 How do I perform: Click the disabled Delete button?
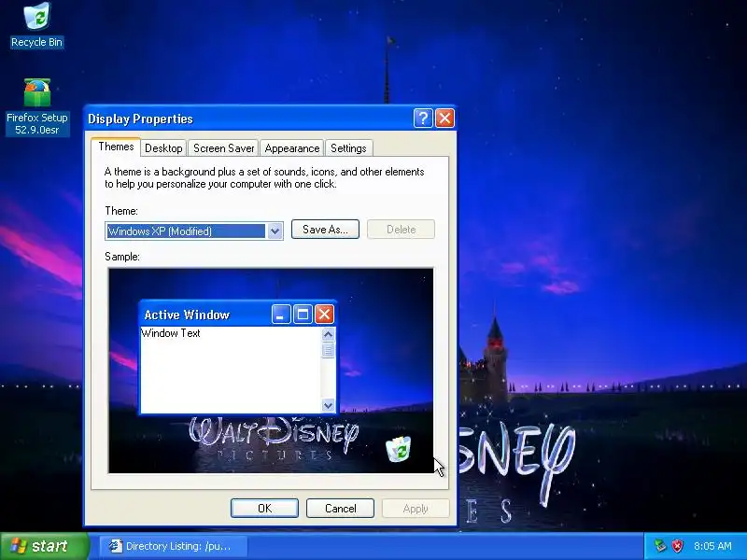(x=401, y=230)
